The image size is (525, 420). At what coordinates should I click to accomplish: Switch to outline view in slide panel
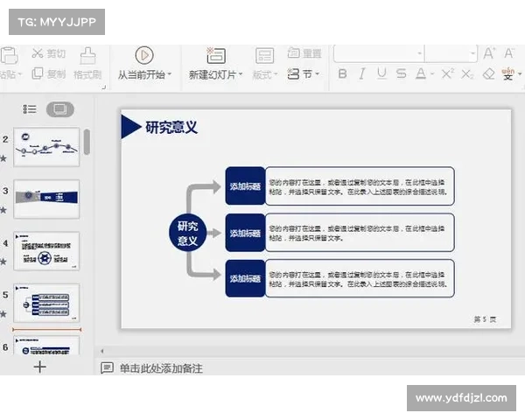coord(30,109)
